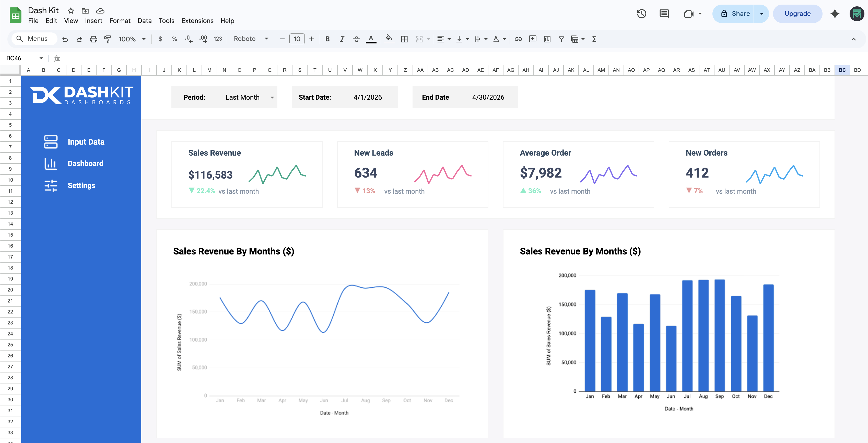Image resolution: width=868 pixels, height=443 pixels.
Task: Expand the Share options arrow
Action: click(x=761, y=14)
